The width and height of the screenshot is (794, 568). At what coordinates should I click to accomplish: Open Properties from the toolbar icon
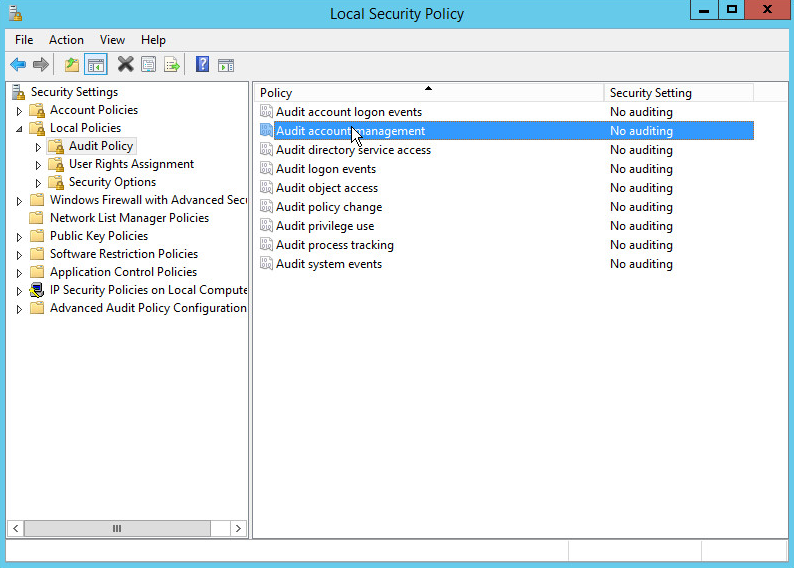click(x=149, y=65)
